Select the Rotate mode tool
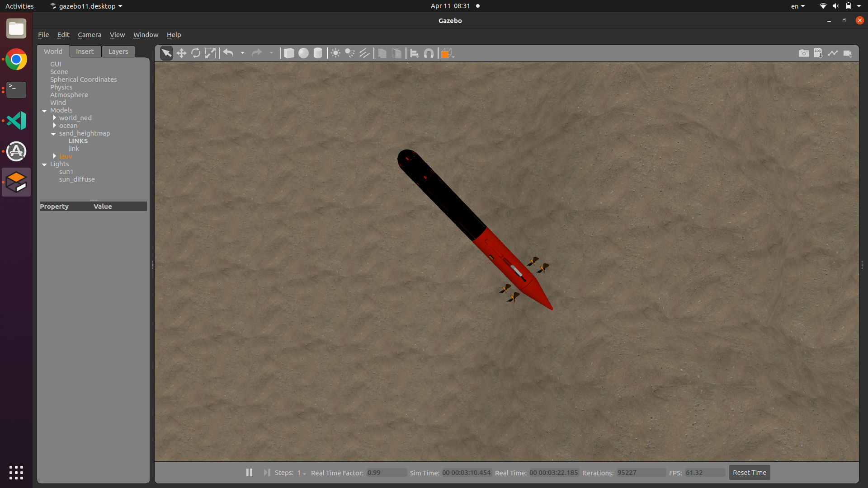Image resolution: width=868 pixels, height=488 pixels. (x=196, y=53)
